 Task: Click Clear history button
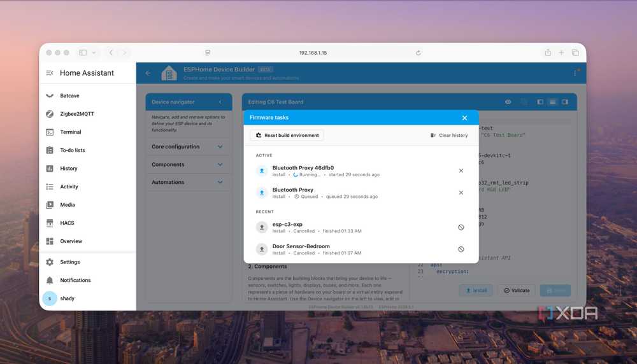coord(449,135)
